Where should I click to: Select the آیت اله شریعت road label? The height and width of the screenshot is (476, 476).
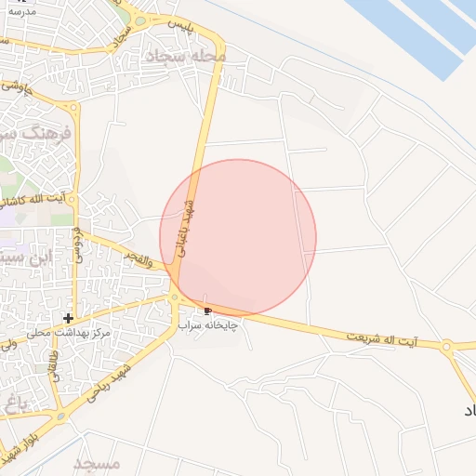[x=382, y=339]
